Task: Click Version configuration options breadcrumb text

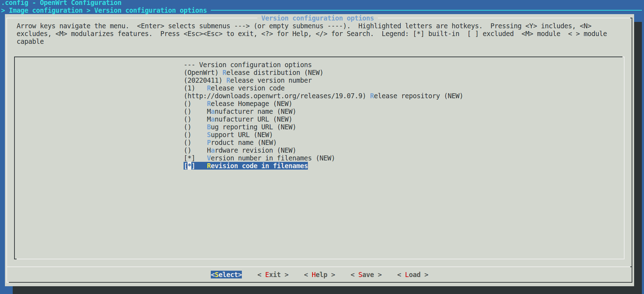Action: (150, 11)
